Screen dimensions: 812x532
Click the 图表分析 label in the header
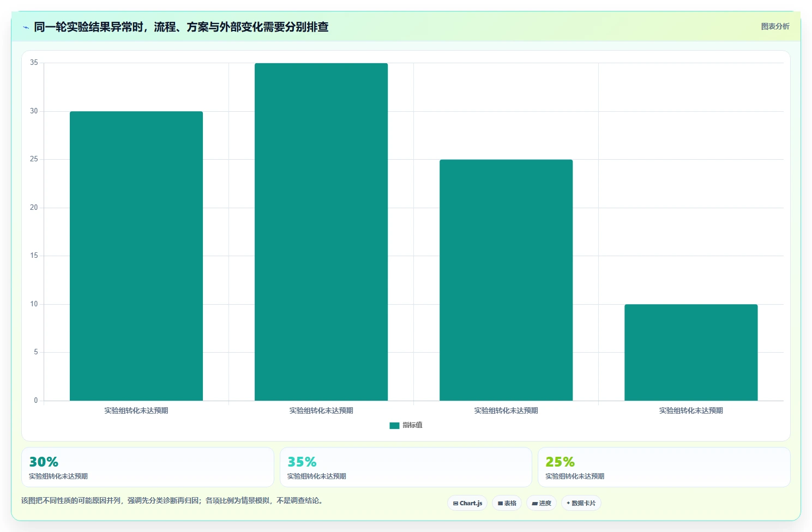click(x=775, y=26)
